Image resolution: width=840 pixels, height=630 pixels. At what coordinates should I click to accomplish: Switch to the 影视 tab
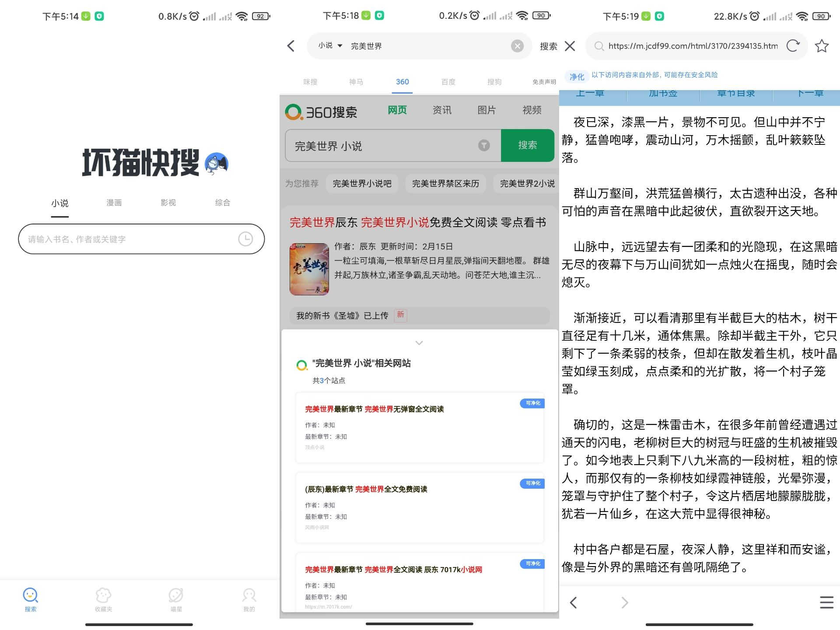pos(168,203)
